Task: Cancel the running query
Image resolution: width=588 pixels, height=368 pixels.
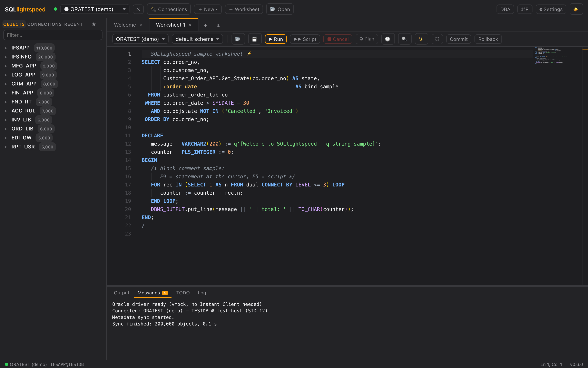Action: pyautogui.click(x=338, y=39)
